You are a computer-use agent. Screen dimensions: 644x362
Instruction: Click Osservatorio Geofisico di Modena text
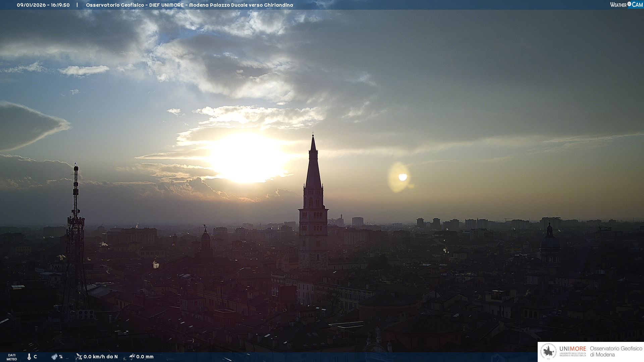point(616,351)
